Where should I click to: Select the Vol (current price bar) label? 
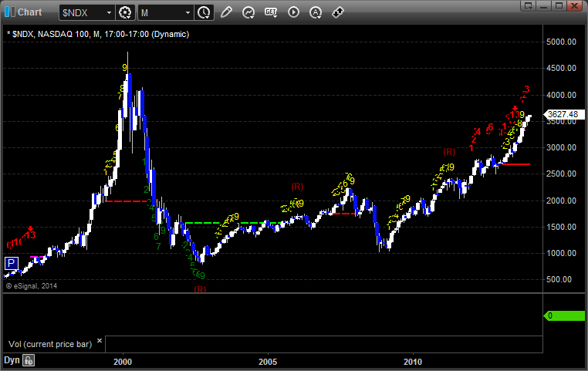click(x=50, y=344)
